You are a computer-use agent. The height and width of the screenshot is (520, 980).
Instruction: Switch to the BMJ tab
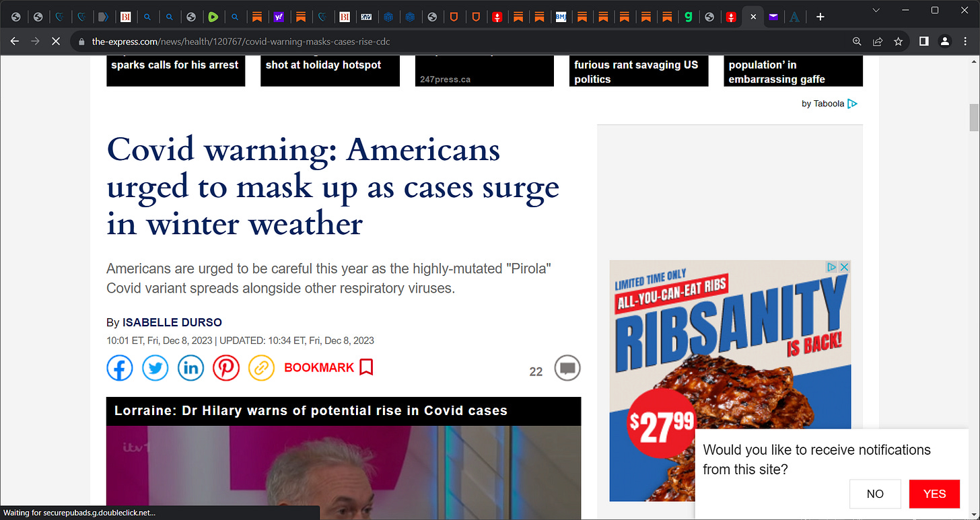pos(561,17)
